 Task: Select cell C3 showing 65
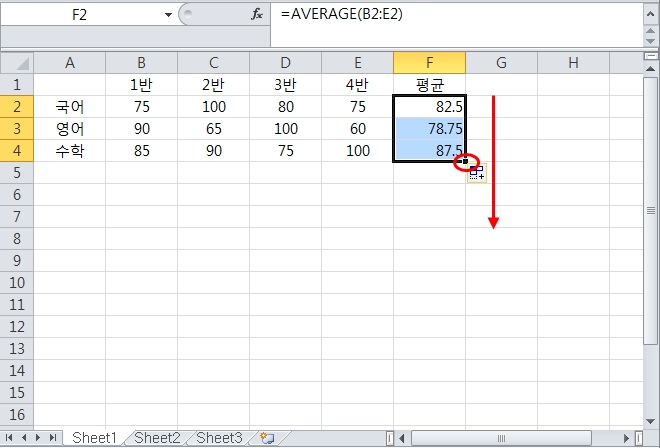click(x=214, y=128)
